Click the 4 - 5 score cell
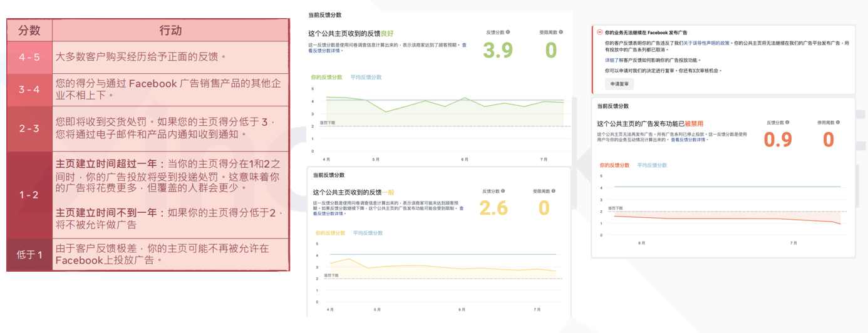 [29, 57]
